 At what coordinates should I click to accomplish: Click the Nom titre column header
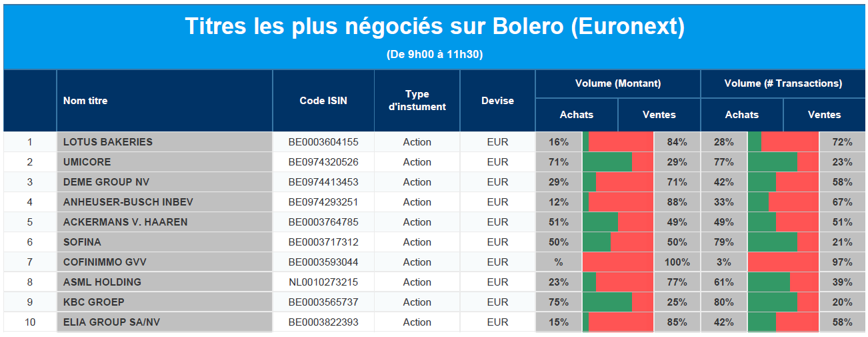pos(85,101)
